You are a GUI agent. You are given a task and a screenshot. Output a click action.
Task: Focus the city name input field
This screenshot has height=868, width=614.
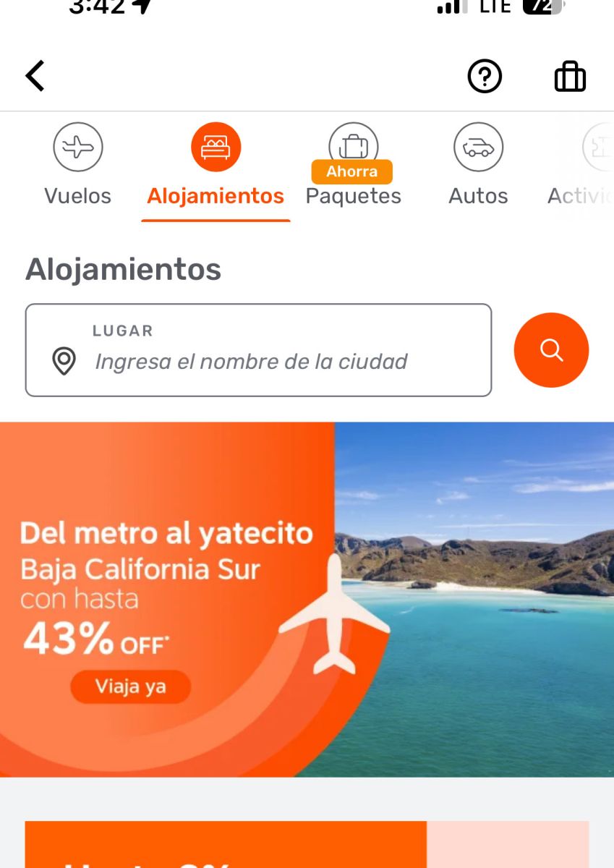click(x=258, y=350)
